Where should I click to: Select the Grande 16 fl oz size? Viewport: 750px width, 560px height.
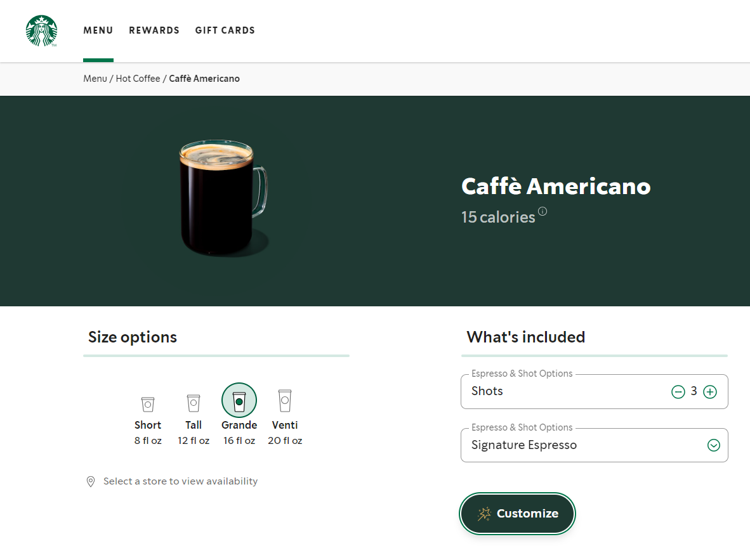(239, 415)
